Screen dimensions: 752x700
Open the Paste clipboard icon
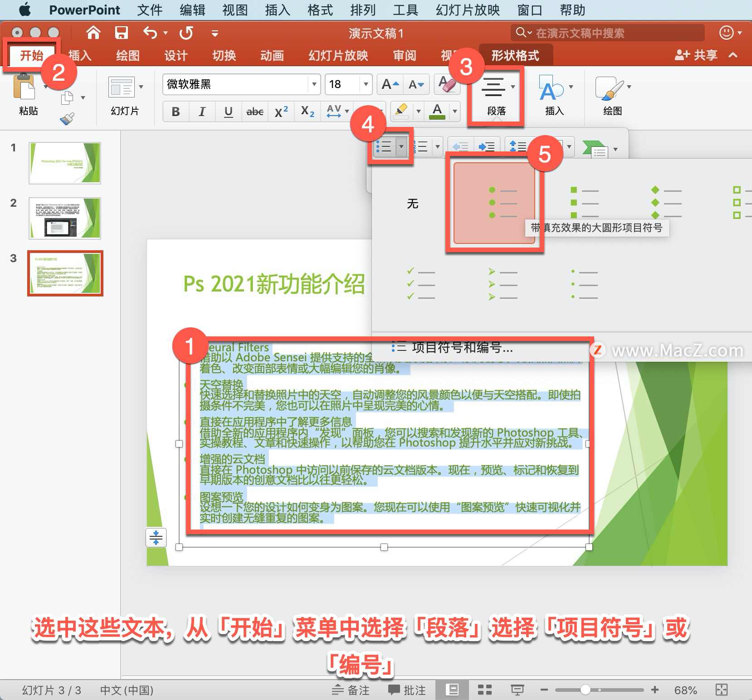tap(24, 87)
